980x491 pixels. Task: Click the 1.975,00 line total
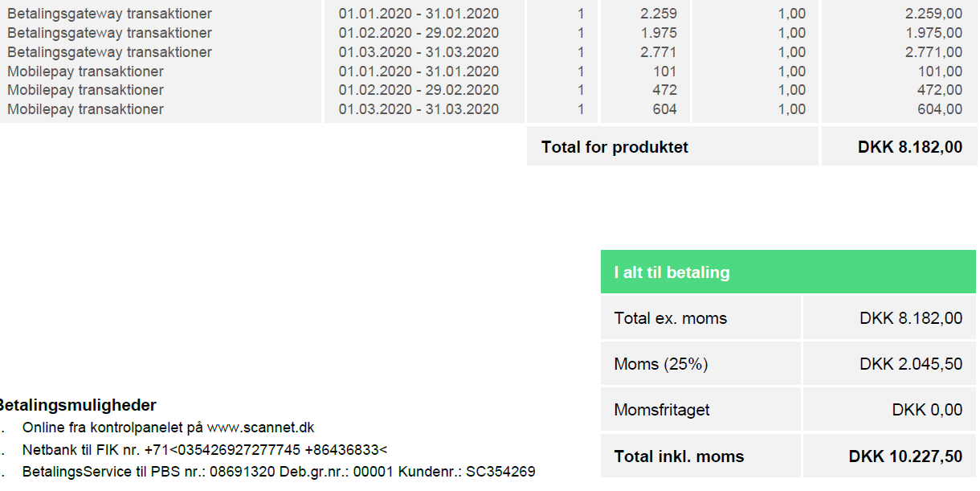click(x=933, y=33)
